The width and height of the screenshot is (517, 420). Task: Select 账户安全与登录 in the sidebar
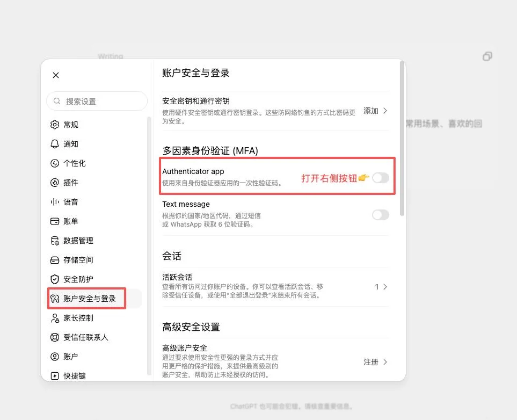pos(96,299)
